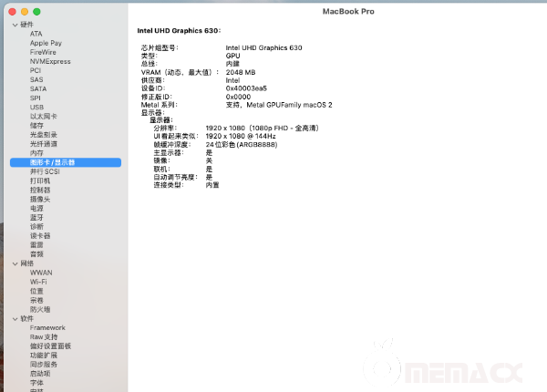
Task: Collapse the 网络 (Network) section
Action: pos(14,263)
